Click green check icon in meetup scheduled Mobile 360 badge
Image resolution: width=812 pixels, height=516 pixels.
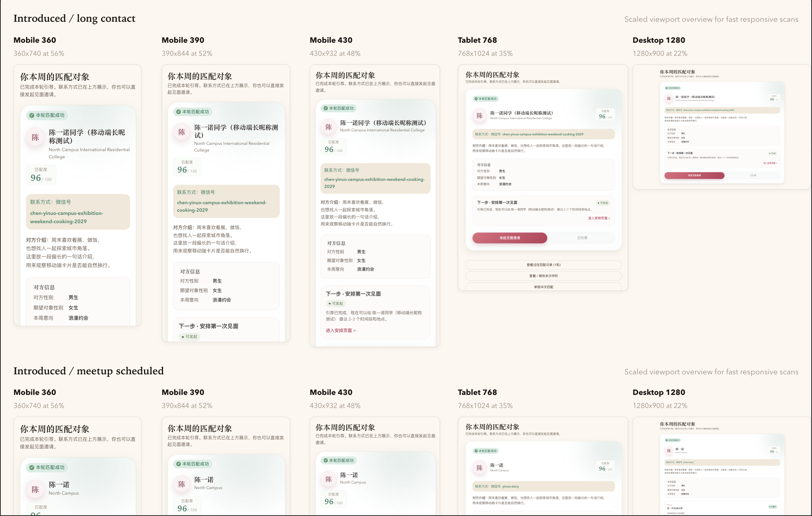(32, 467)
